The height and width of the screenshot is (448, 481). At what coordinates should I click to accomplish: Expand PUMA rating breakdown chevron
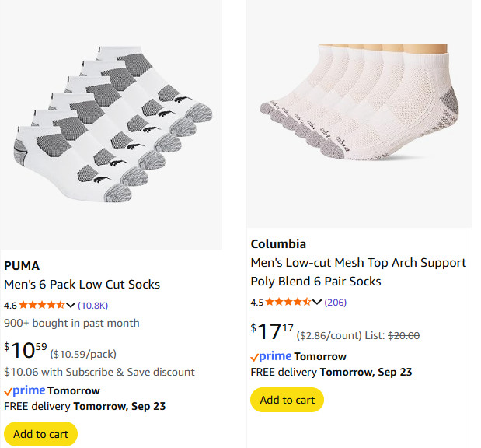pyautogui.click(x=71, y=305)
